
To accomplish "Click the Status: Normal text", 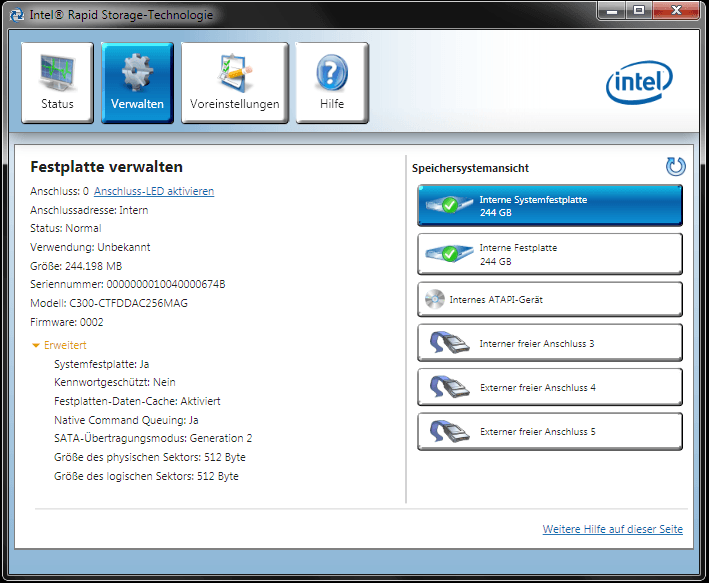I will [66, 228].
